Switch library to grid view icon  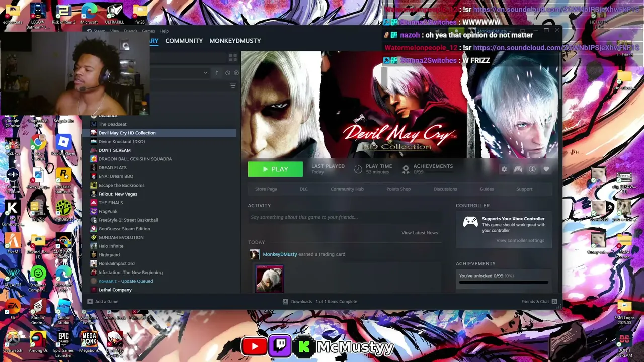233,58
